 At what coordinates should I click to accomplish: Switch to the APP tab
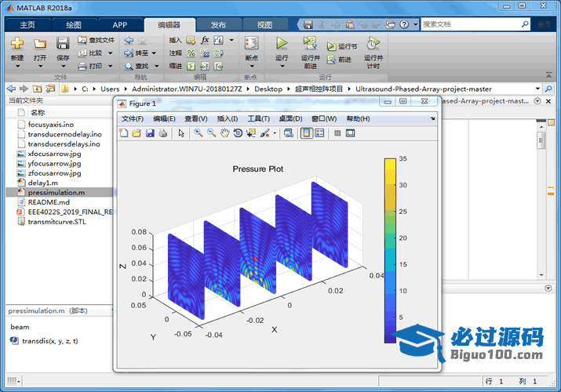tap(119, 24)
